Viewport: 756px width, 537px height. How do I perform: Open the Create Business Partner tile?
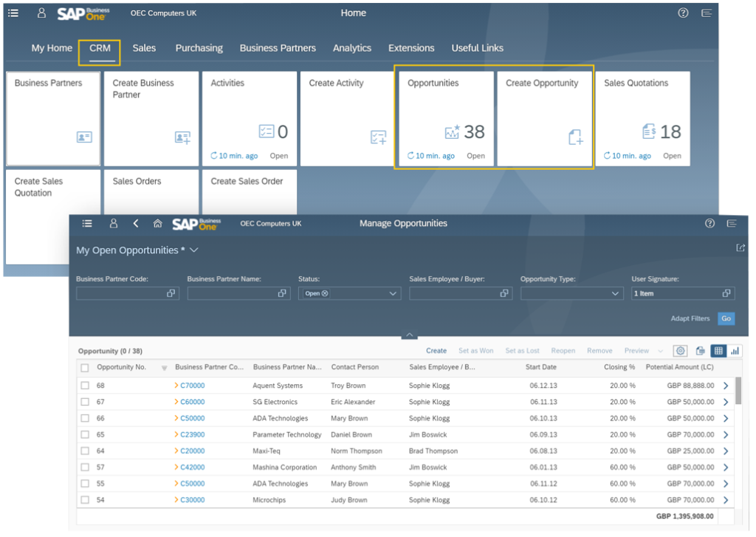point(151,119)
